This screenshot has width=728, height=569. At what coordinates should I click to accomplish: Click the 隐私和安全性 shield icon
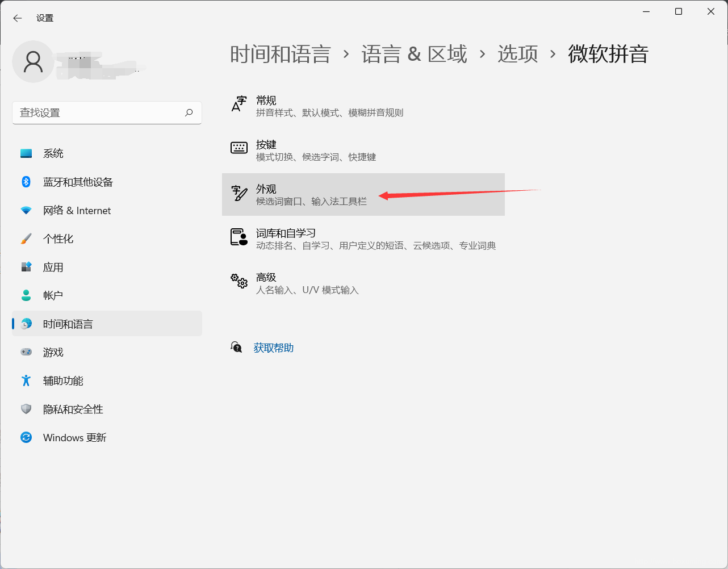point(26,409)
